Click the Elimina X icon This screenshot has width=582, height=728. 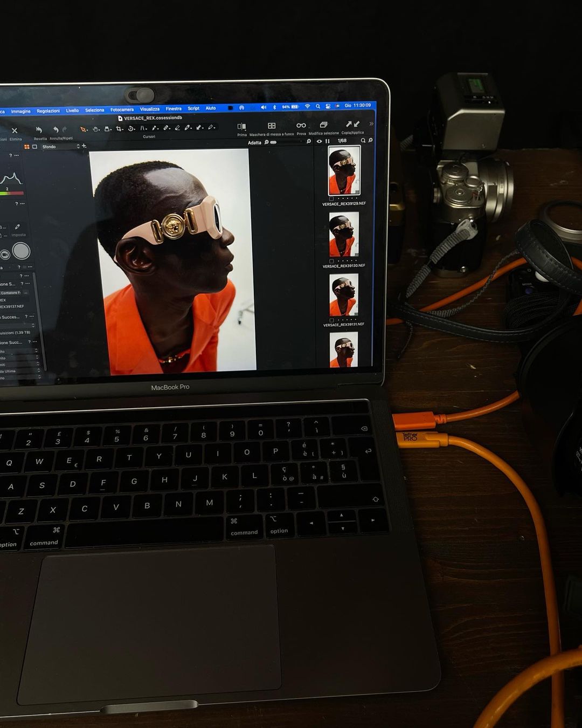[15, 131]
